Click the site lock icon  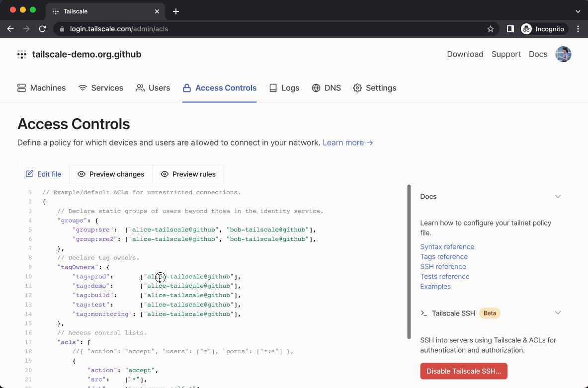pos(62,29)
